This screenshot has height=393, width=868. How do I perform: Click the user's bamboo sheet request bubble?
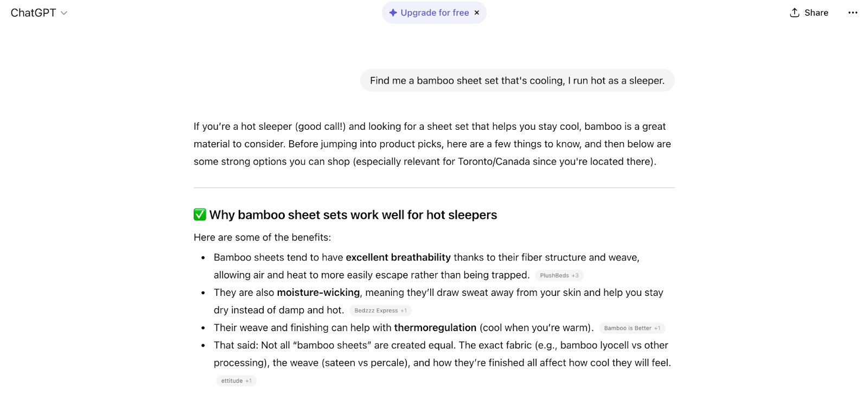[517, 80]
